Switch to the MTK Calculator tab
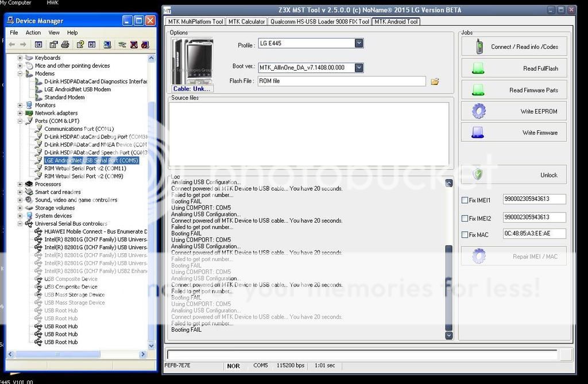588x384 pixels. tap(246, 22)
